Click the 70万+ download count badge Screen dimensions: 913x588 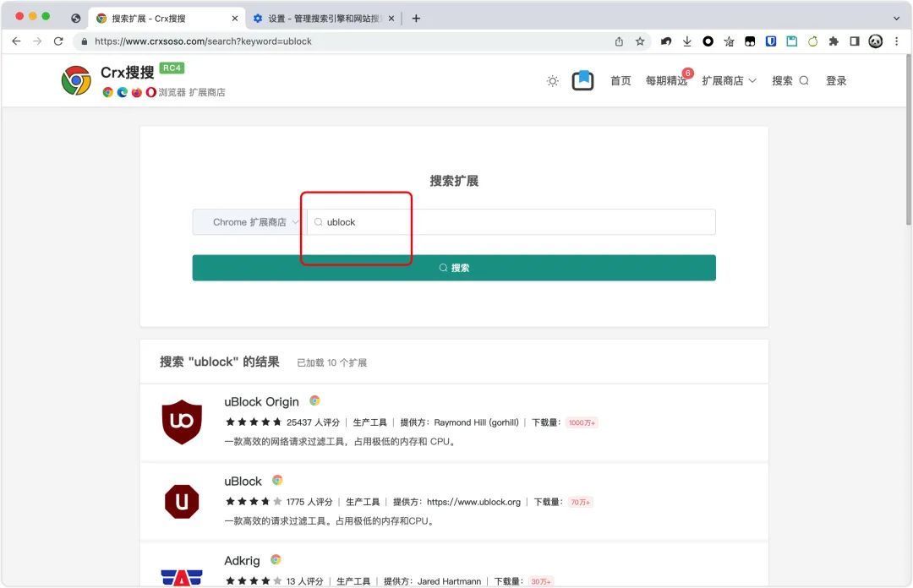(580, 502)
